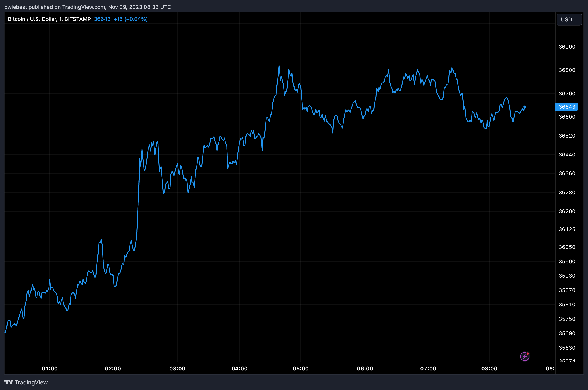This screenshot has height=390, width=588.
Task: Click the 36800 price axis label
Action: click(x=567, y=70)
